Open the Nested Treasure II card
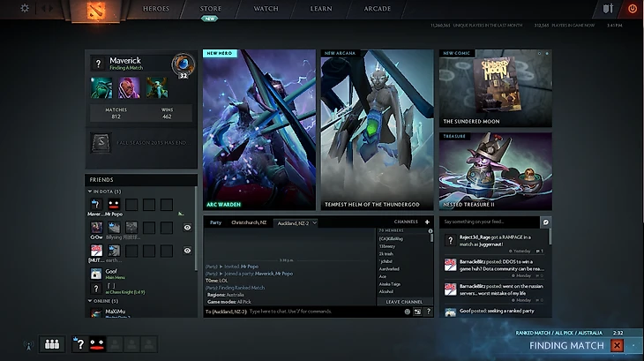644x361 pixels. pyautogui.click(x=495, y=171)
